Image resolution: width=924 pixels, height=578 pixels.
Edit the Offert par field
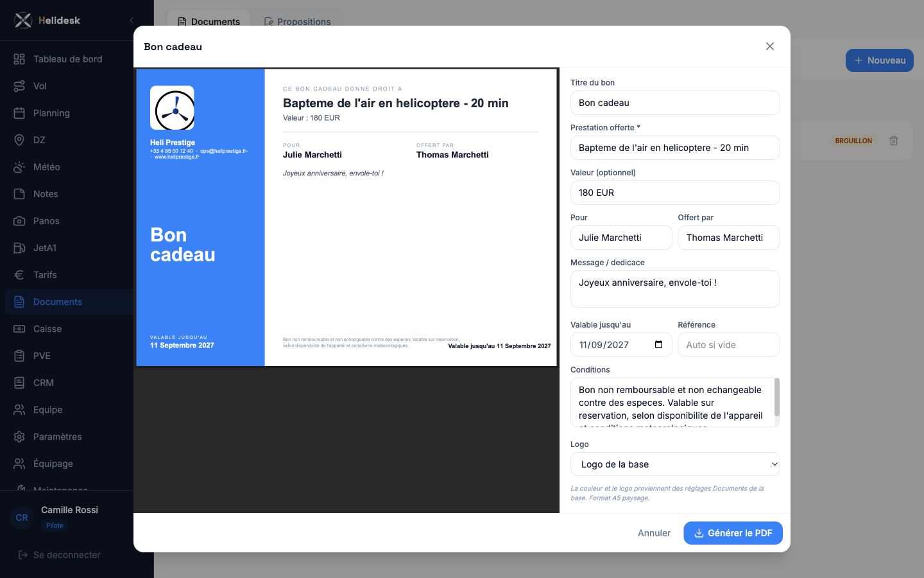pyautogui.click(x=729, y=238)
